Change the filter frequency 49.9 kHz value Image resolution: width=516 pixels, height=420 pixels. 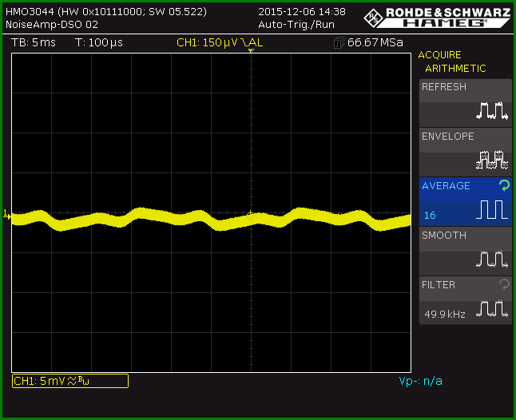pos(445,315)
